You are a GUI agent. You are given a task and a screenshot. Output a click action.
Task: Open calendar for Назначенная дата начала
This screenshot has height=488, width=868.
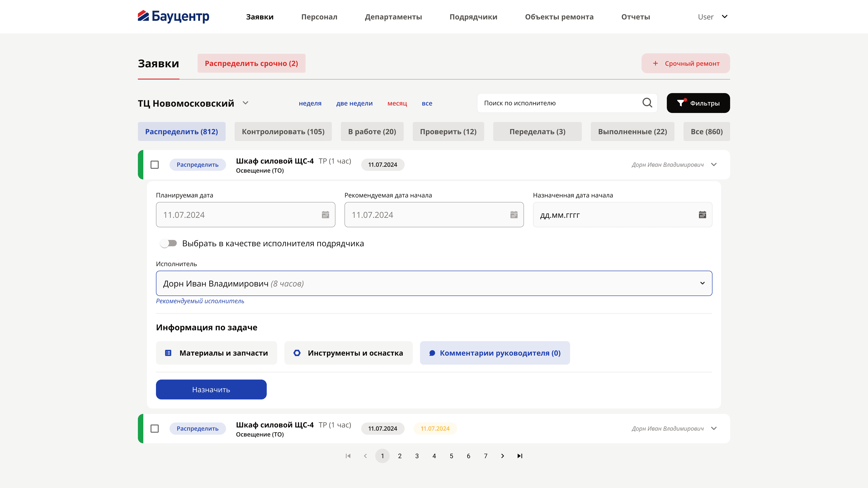(x=702, y=215)
